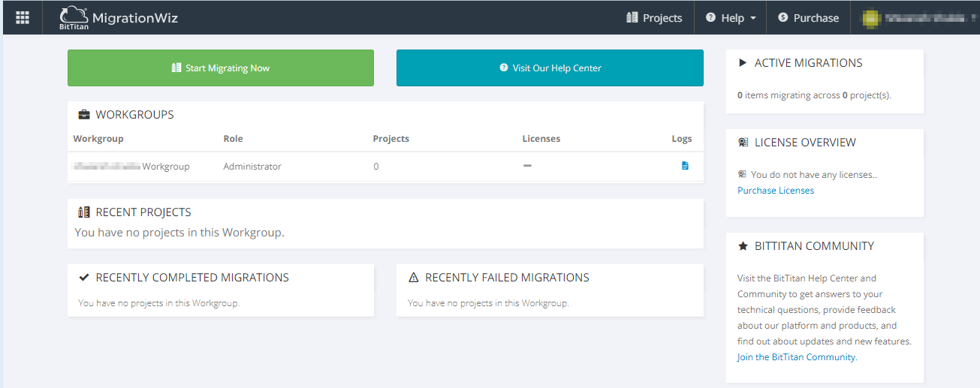Click the RECENT PROJECTS icon
This screenshot has height=388, width=980.
(84, 212)
